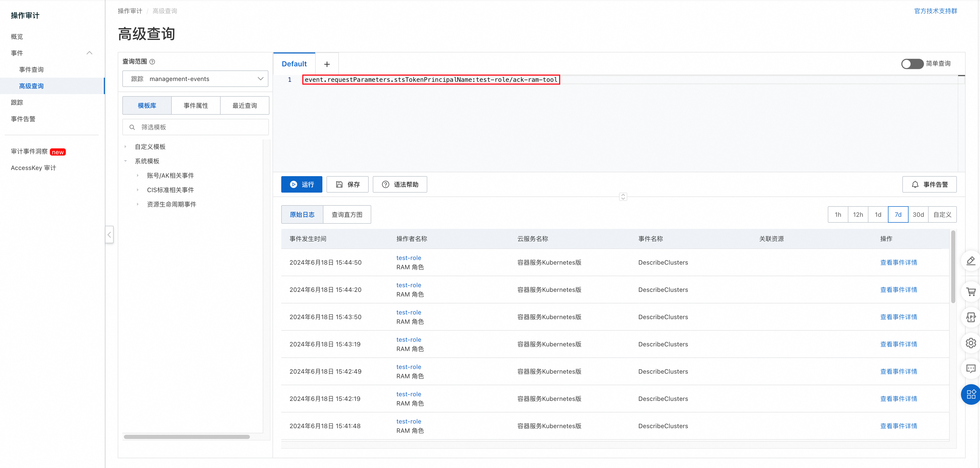Click the help icon next to 查询范围
980x468 pixels.
152,62
